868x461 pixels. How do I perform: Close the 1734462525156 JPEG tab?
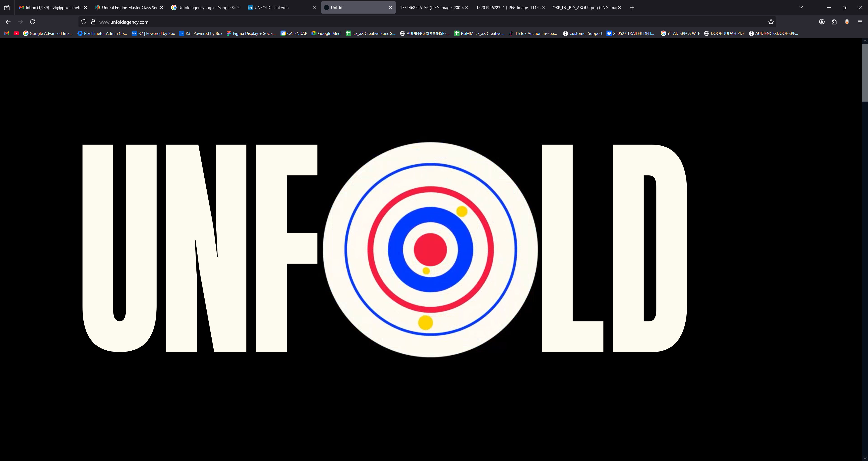(x=467, y=7)
